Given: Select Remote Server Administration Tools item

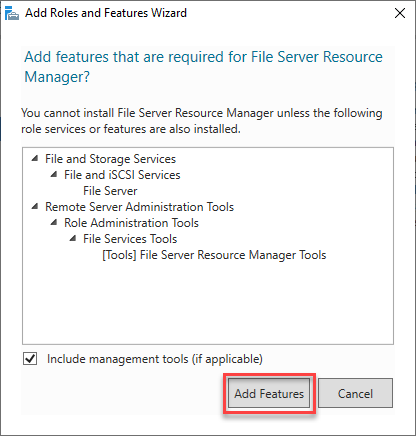Looking at the screenshot, I should click(x=139, y=207).
